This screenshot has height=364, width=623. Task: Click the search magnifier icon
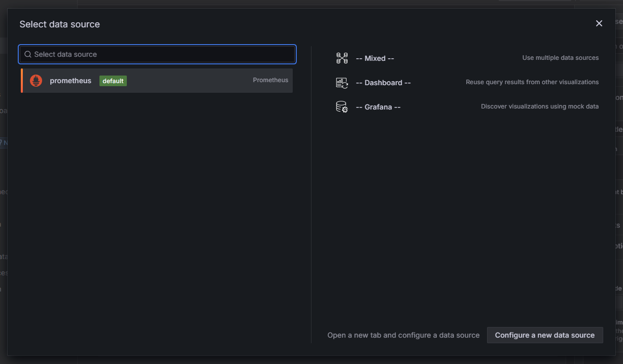[28, 54]
